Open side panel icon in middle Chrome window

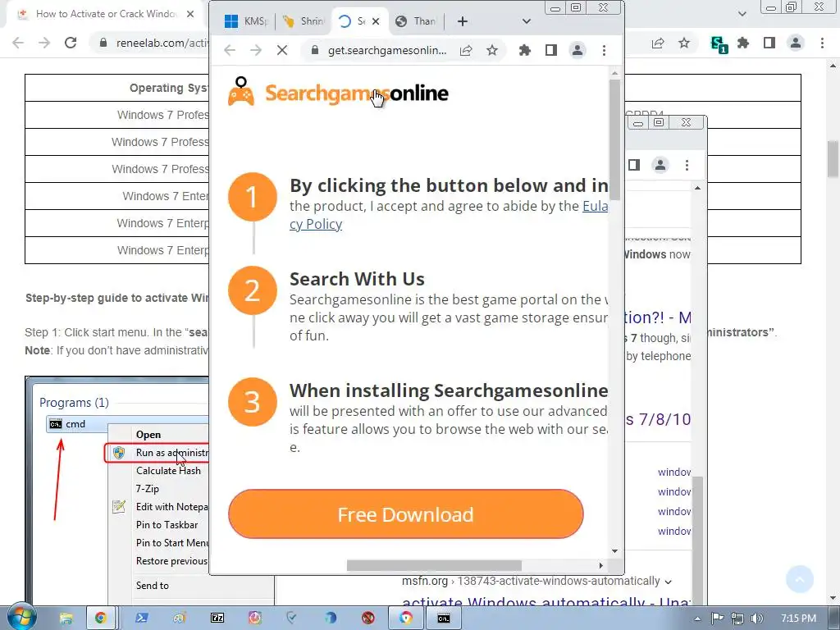coord(634,165)
